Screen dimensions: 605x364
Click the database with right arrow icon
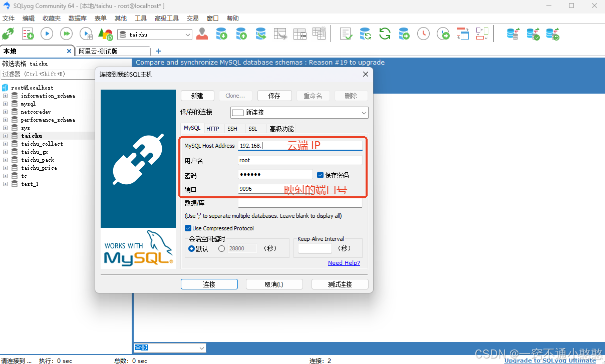[404, 34]
